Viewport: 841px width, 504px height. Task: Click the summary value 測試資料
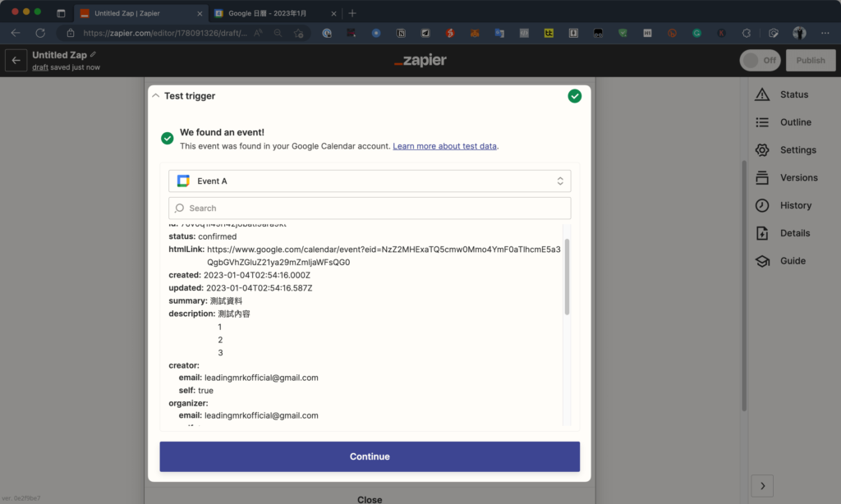[x=226, y=300]
